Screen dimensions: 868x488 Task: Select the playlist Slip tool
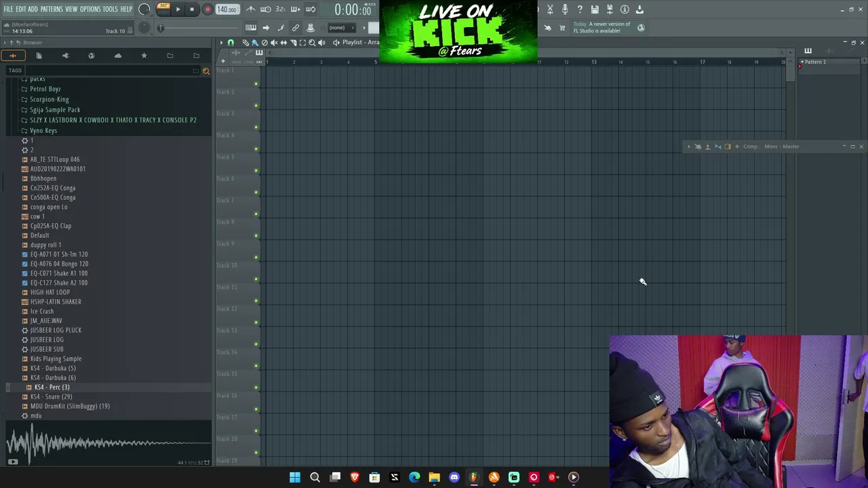(x=283, y=43)
